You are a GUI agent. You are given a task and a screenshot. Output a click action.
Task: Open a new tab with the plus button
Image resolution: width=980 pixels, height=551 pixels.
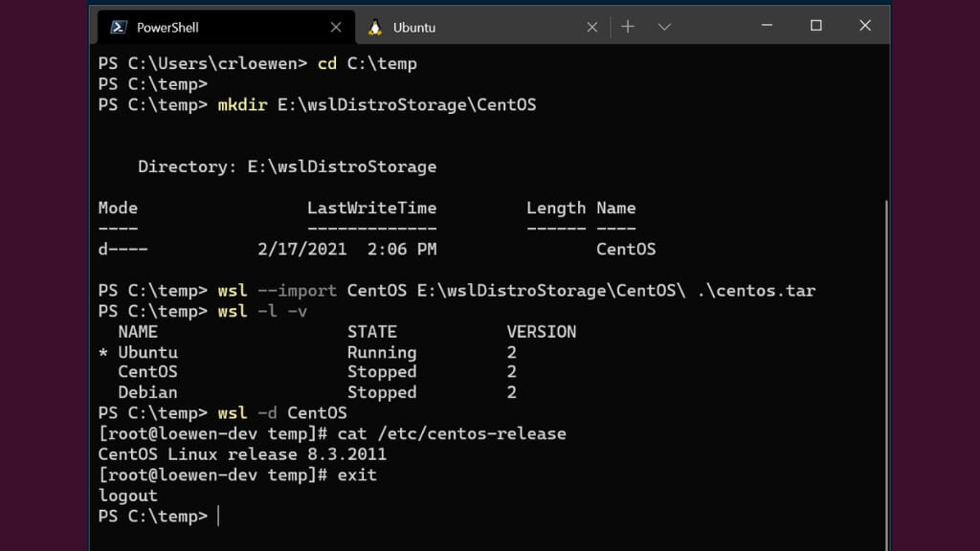[628, 27]
